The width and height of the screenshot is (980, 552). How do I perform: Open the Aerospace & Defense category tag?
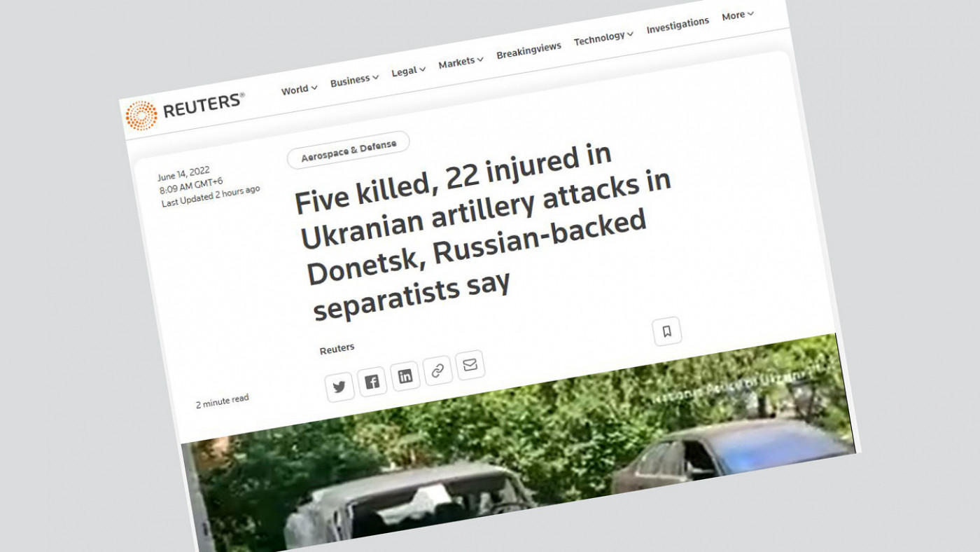click(x=349, y=151)
